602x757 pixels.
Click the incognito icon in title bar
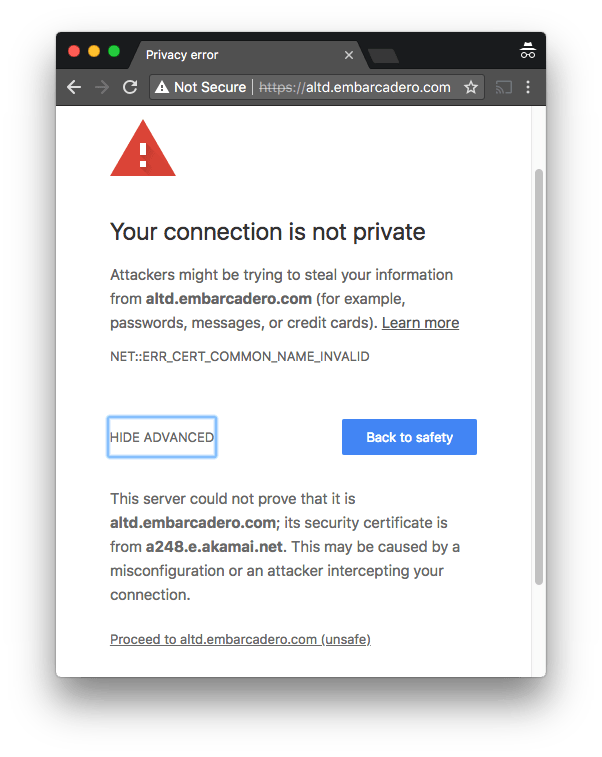coord(527,51)
